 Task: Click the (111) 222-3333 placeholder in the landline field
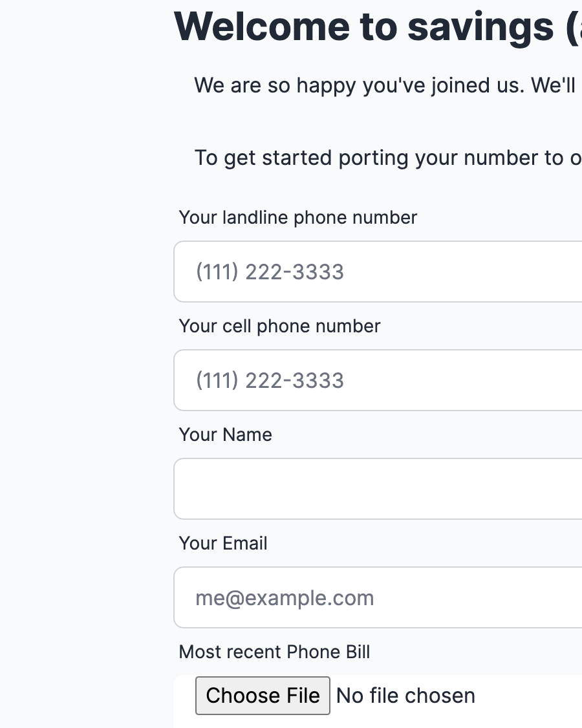click(x=270, y=272)
